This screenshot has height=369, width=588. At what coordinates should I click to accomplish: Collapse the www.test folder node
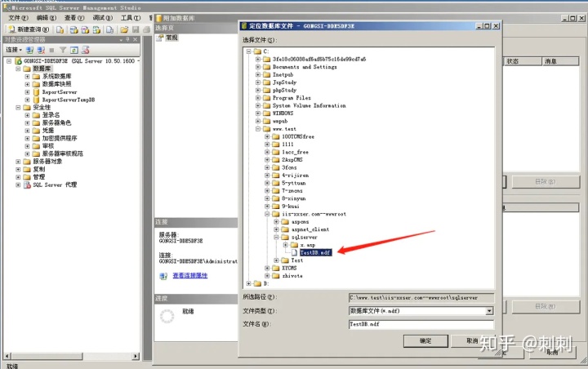258,129
